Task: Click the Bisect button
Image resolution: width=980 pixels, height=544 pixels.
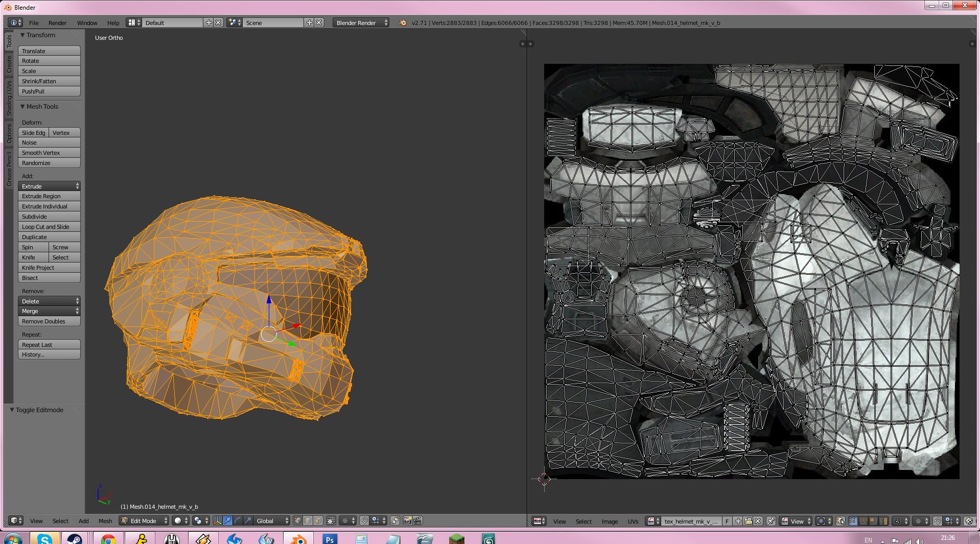Action: (49, 277)
